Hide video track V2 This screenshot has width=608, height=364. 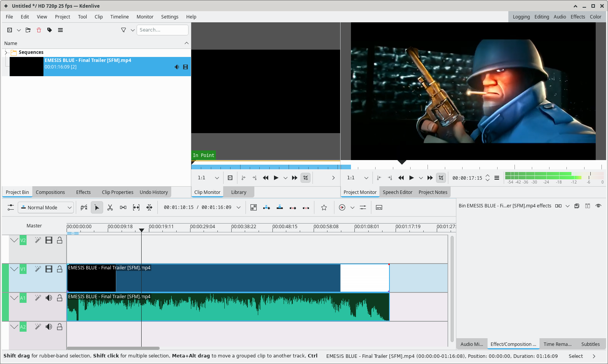[49, 240]
